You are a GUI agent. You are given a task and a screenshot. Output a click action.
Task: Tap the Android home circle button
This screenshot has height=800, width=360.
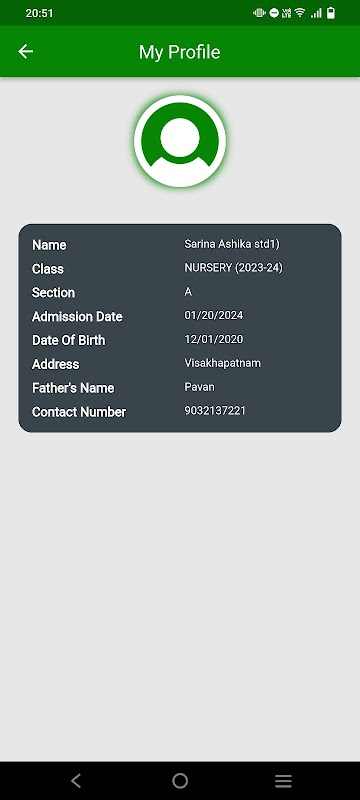180,781
